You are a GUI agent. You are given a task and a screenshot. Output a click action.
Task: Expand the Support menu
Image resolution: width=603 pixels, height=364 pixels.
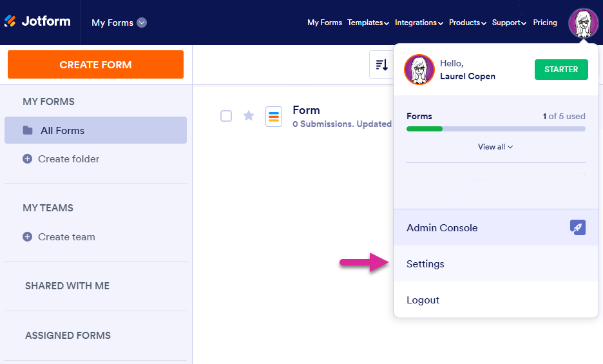(509, 23)
